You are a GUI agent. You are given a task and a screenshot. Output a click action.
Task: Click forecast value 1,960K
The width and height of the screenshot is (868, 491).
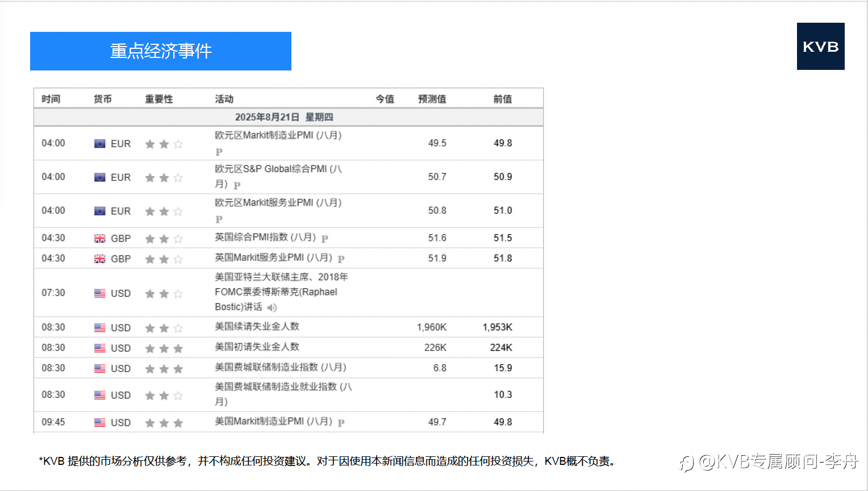[432, 327]
